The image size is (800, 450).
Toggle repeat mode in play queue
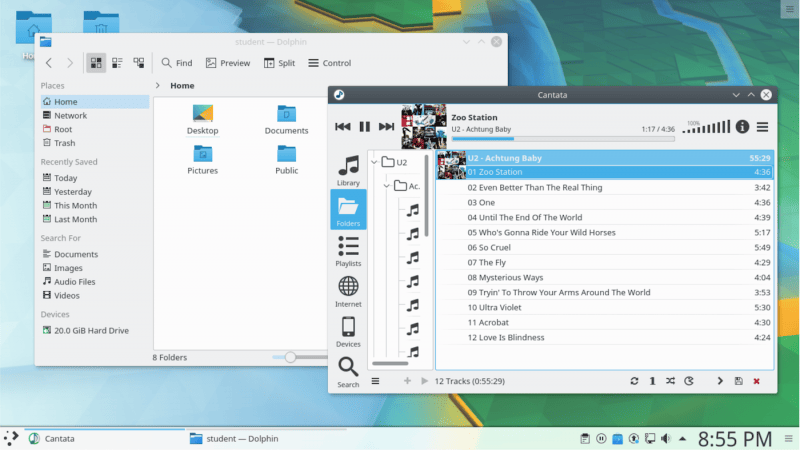(x=634, y=381)
